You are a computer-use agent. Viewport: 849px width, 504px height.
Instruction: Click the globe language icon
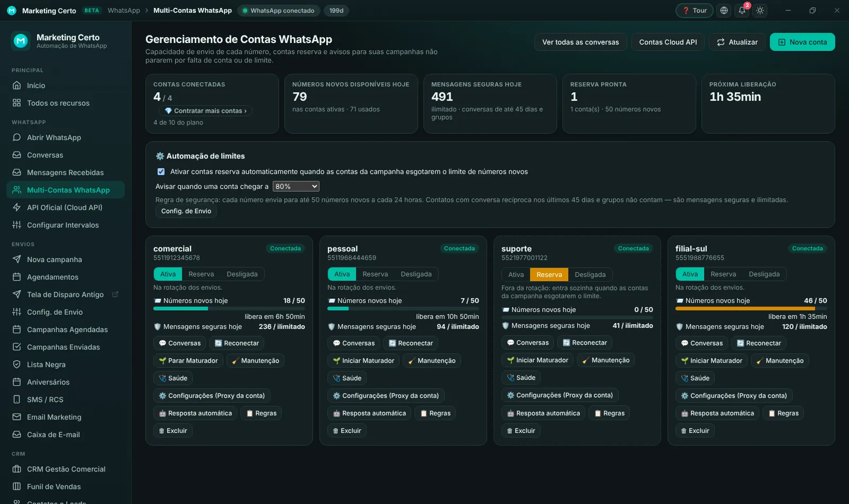coord(724,11)
